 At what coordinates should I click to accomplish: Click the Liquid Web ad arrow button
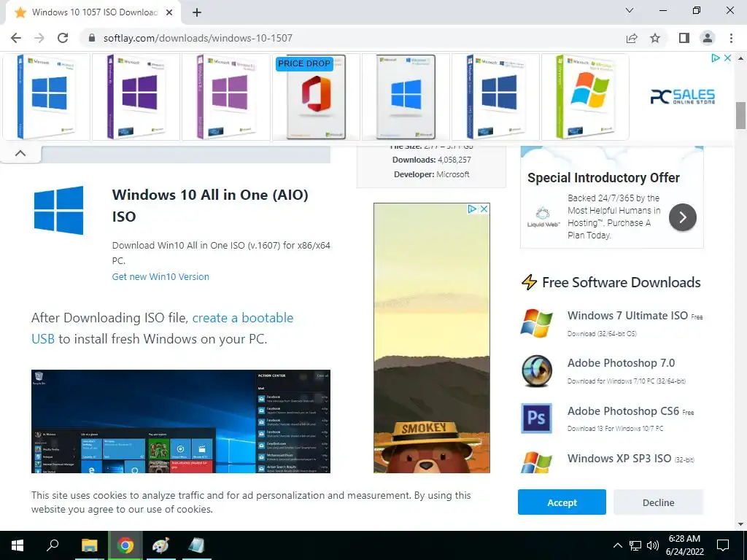pyautogui.click(x=682, y=217)
